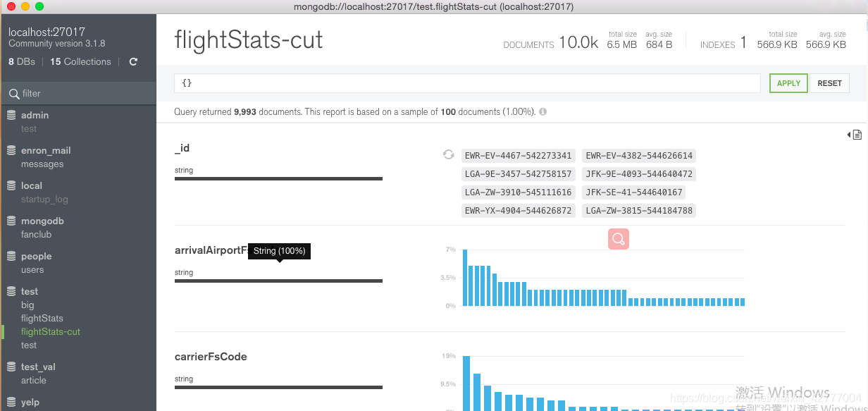This screenshot has height=411, width=868.
Task: Refresh the server's database list
Action: point(134,62)
